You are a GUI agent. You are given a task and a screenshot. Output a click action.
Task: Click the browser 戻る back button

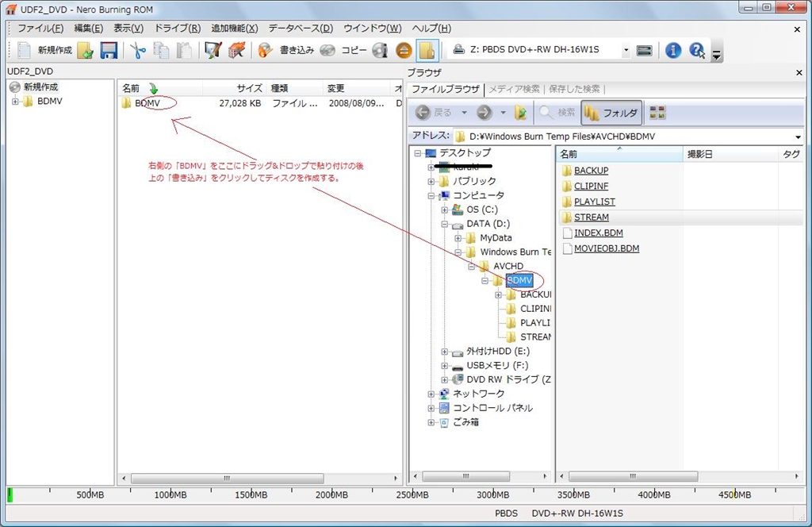[434, 113]
